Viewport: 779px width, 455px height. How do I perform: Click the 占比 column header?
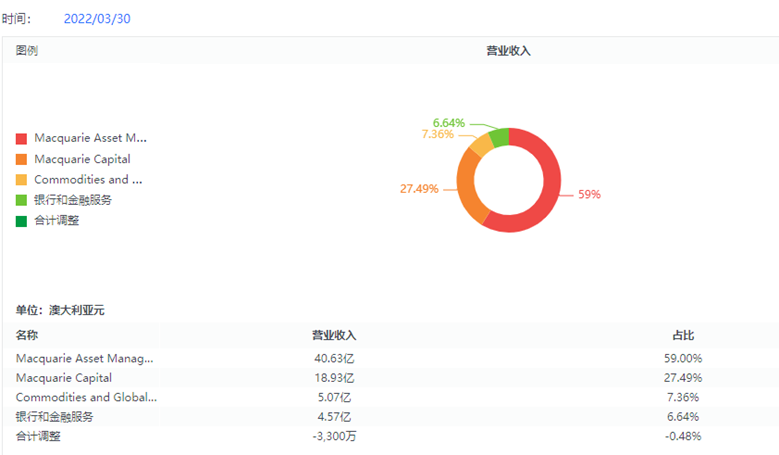click(x=684, y=336)
